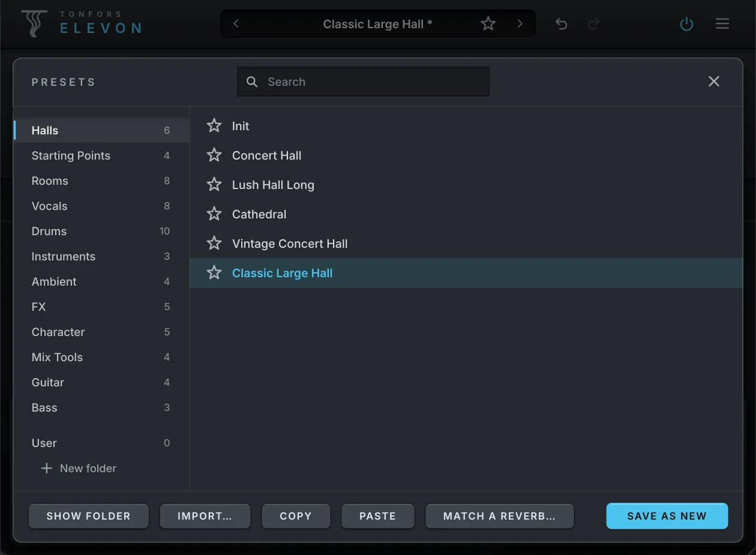756x555 pixels.
Task: Select the Starting Points category
Action: [101, 155]
